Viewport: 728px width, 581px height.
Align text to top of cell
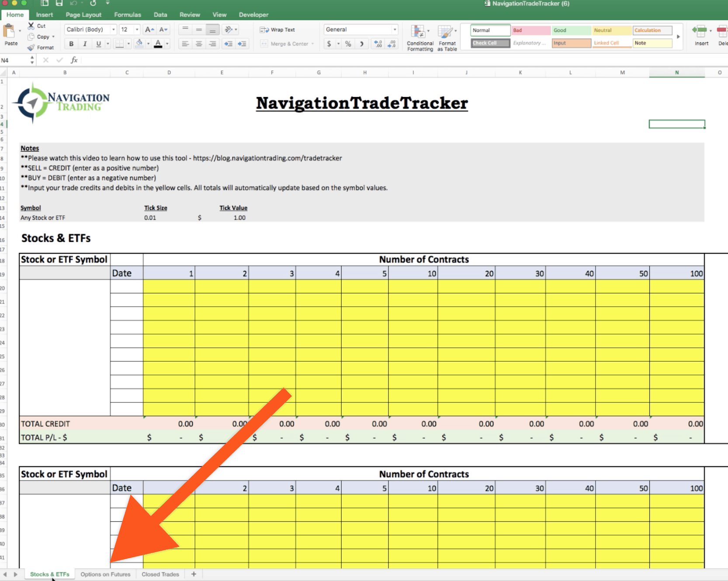pos(185,30)
